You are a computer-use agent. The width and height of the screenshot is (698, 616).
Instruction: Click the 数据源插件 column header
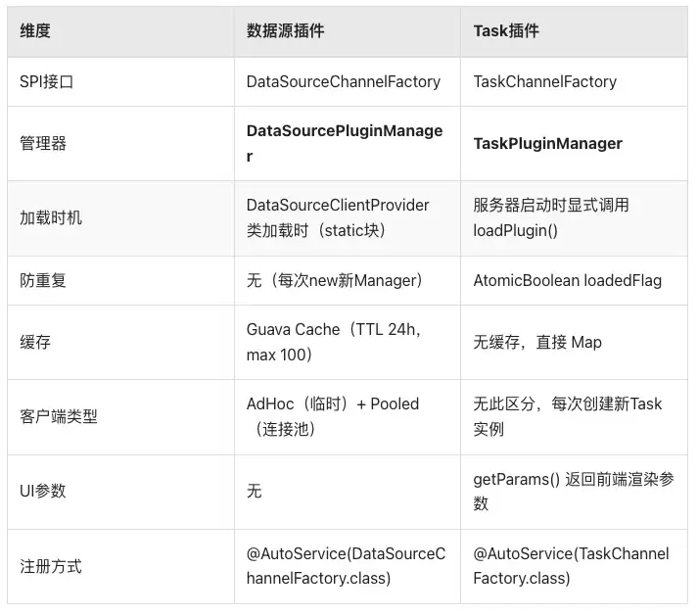pos(285,30)
